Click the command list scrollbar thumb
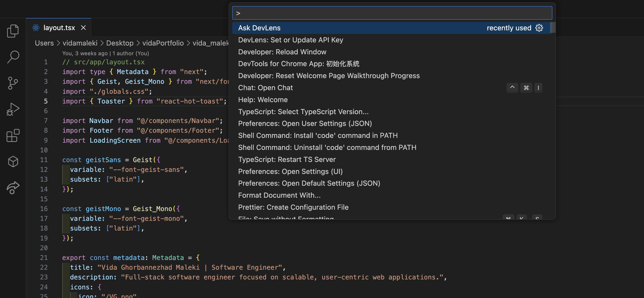Viewport: 644px width, 298px height. (x=552, y=27)
